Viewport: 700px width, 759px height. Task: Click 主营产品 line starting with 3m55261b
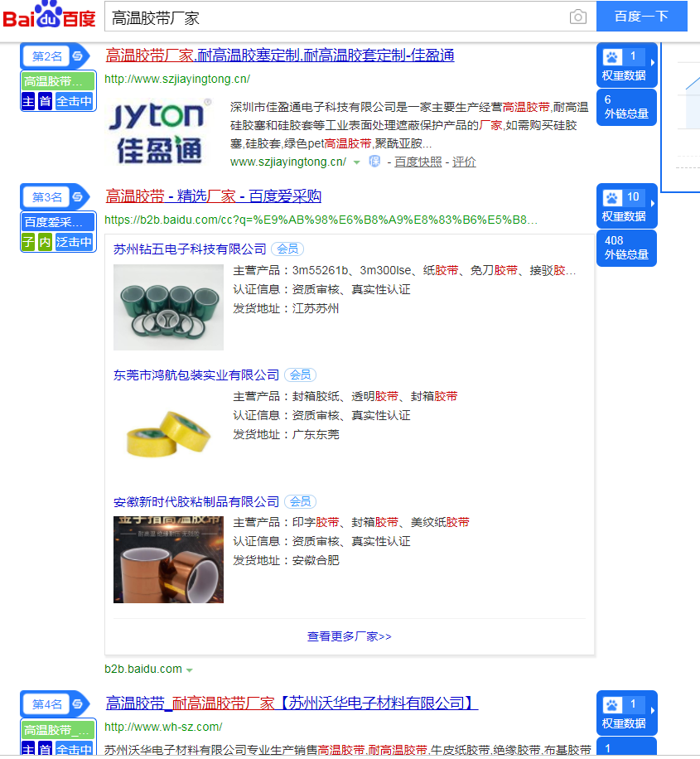tap(405, 270)
